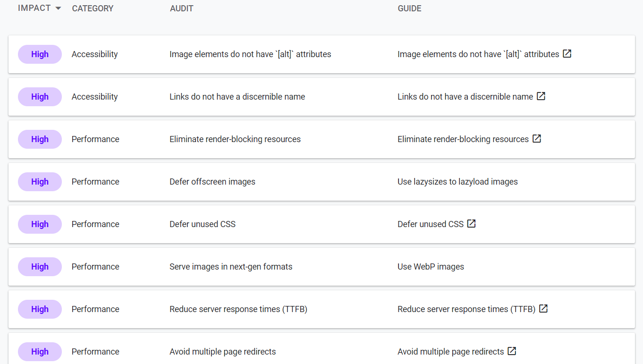The image size is (643, 364).
Task: Open external link icon for alt attributes guide
Action: coord(567,54)
